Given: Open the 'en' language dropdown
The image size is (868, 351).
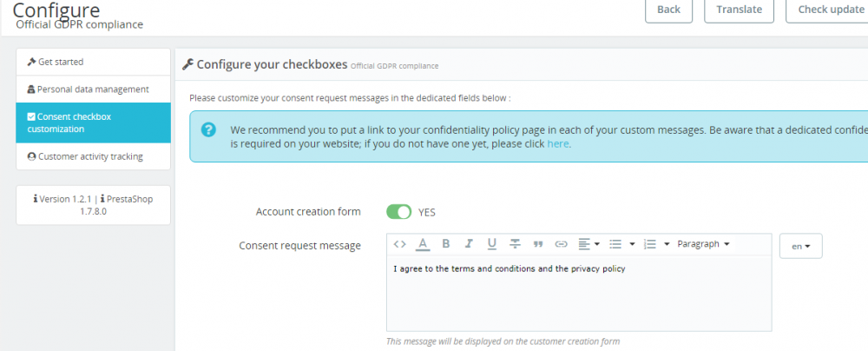Looking at the screenshot, I should click(x=800, y=247).
